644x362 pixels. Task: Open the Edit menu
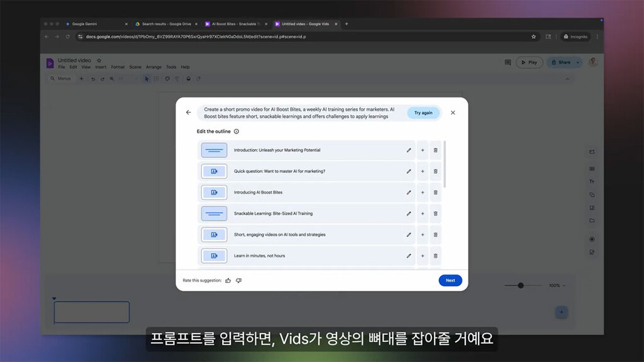73,67
